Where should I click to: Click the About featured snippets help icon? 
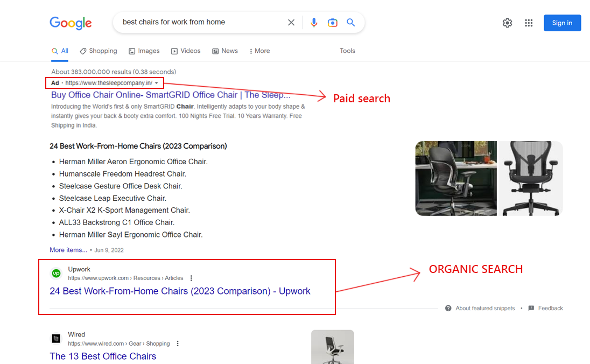(448, 309)
